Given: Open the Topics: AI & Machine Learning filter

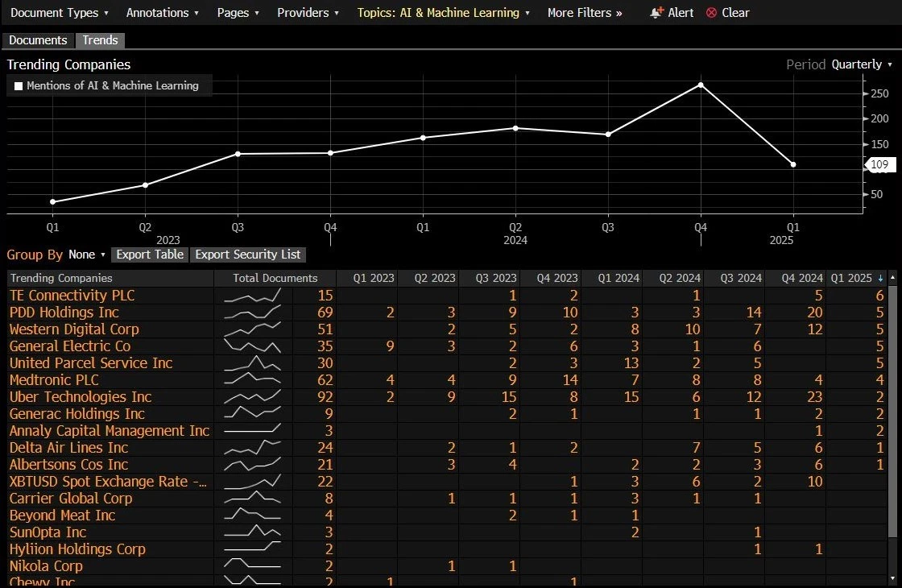Looking at the screenshot, I should 443,13.
